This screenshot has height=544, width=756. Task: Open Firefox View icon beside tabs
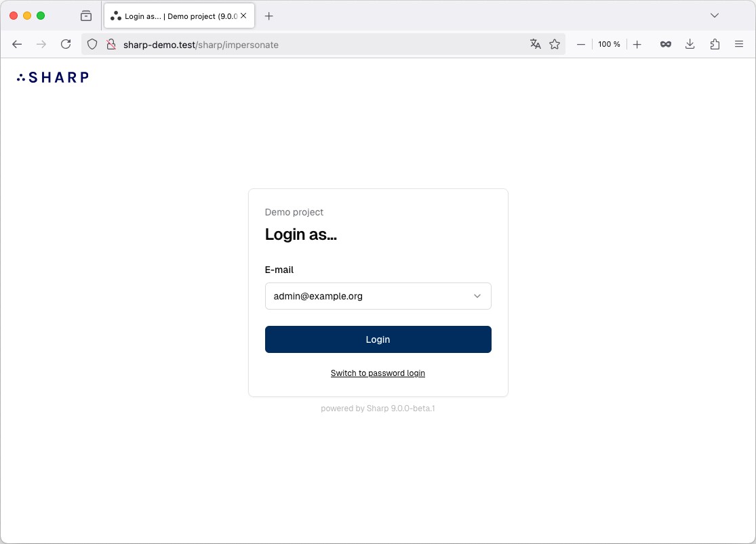(x=86, y=16)
